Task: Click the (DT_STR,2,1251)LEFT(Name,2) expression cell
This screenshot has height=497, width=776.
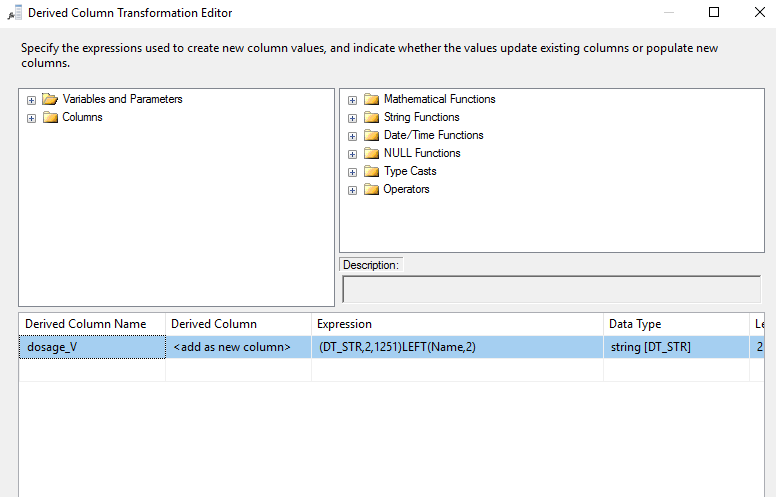Action: point(457,347)
